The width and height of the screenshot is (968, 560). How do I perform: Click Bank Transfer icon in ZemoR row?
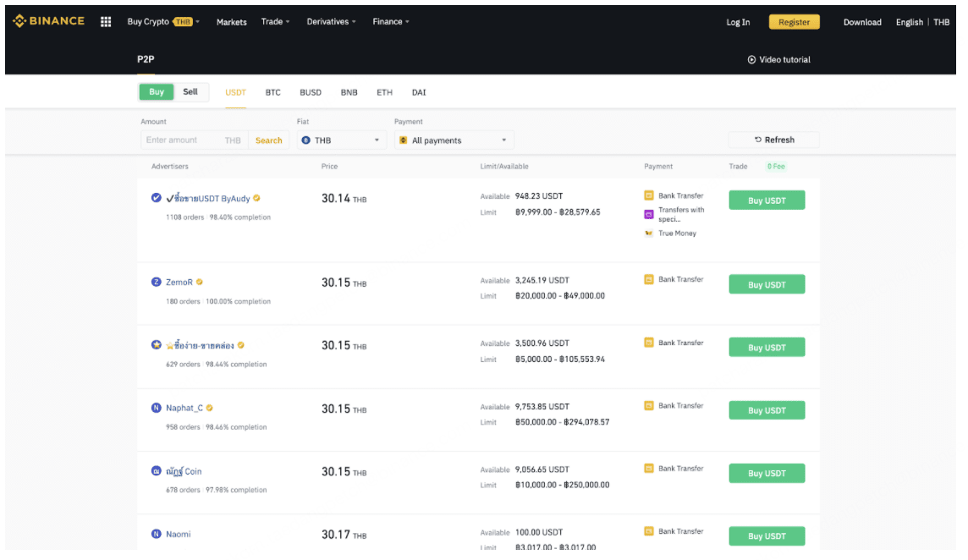click(x=649, y=279)
